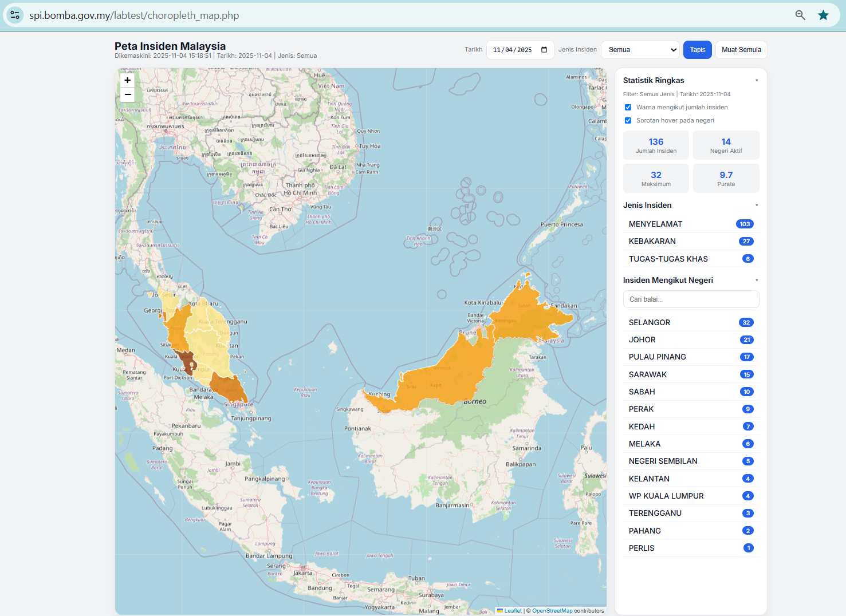Viewport: 846px width, 616px height.
Task: Click inside the Cari balai search field
Action: coord(691,299)
